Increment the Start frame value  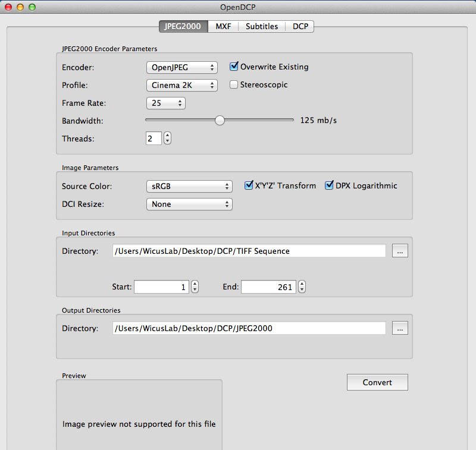(x=195, y=284)
